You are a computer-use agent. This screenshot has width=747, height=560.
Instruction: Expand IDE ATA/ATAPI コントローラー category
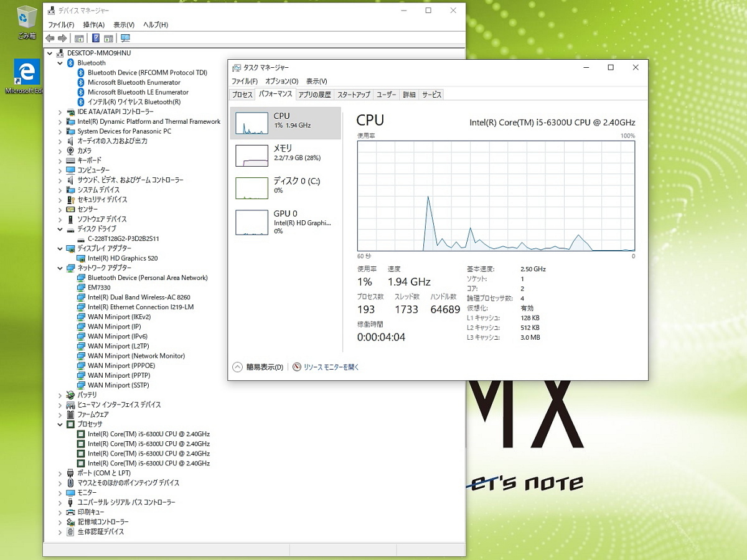point(60,111)
